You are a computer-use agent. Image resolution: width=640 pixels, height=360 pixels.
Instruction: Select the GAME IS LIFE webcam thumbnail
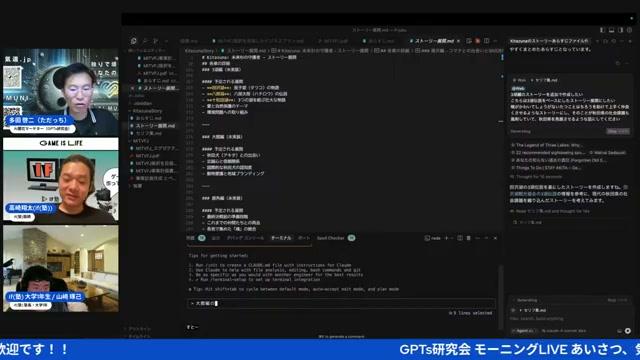[x=61, y=180]
